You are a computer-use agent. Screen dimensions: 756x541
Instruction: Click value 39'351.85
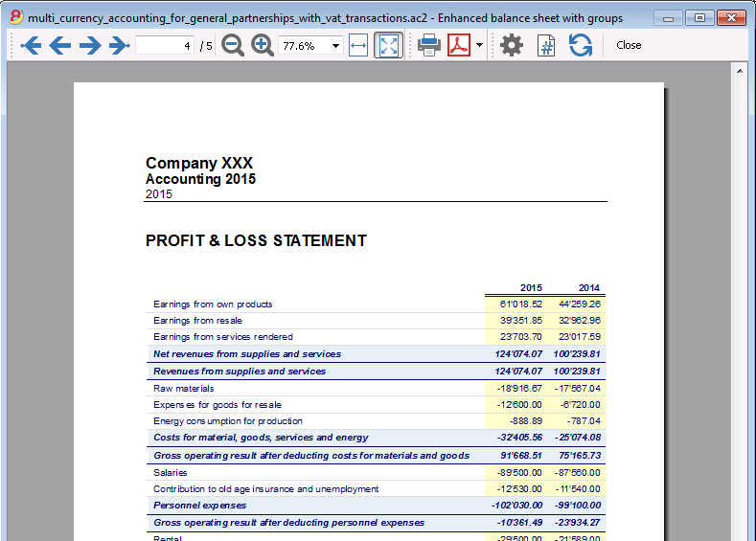click(520, 321)
